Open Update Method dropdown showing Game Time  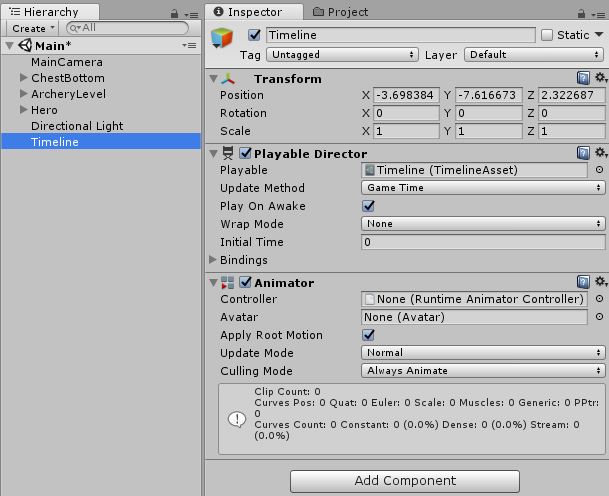coord(483,188)
